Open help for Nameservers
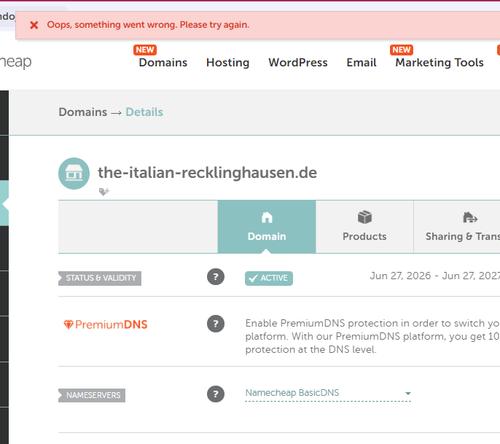The image size is (500, 444). click(x=216, y=394)
